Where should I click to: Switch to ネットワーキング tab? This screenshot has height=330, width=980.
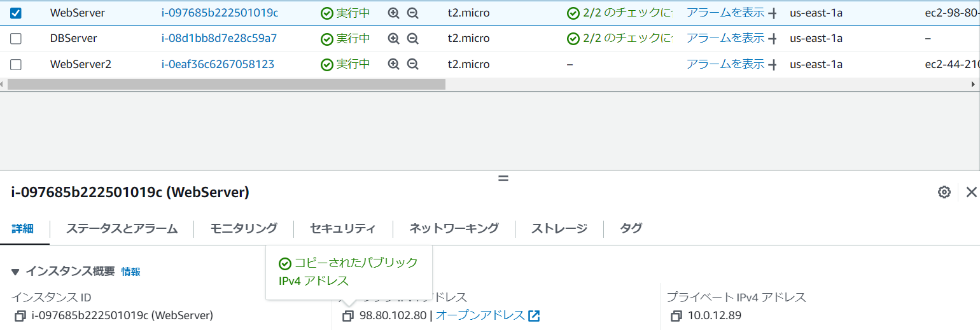(454, 228)
